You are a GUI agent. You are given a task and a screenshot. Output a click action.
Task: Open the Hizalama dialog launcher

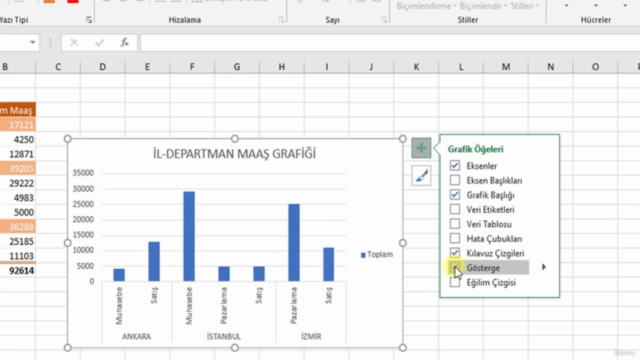tap(281, 20)
